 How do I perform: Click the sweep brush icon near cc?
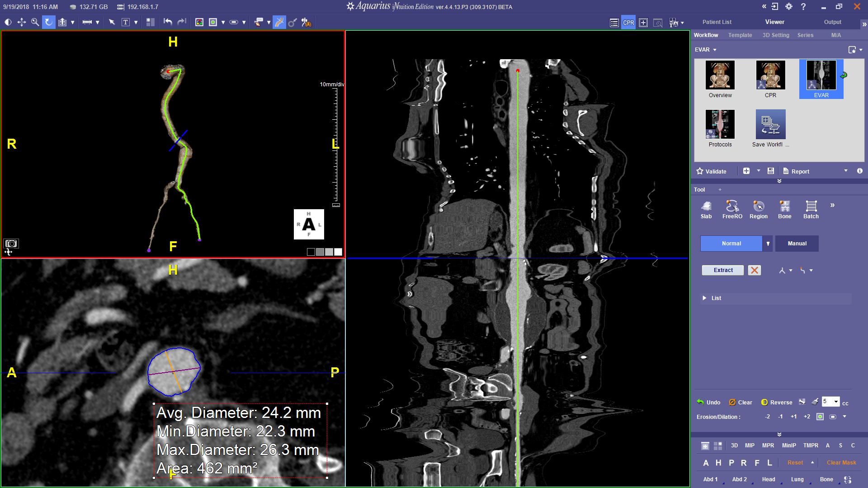point(815,402)
